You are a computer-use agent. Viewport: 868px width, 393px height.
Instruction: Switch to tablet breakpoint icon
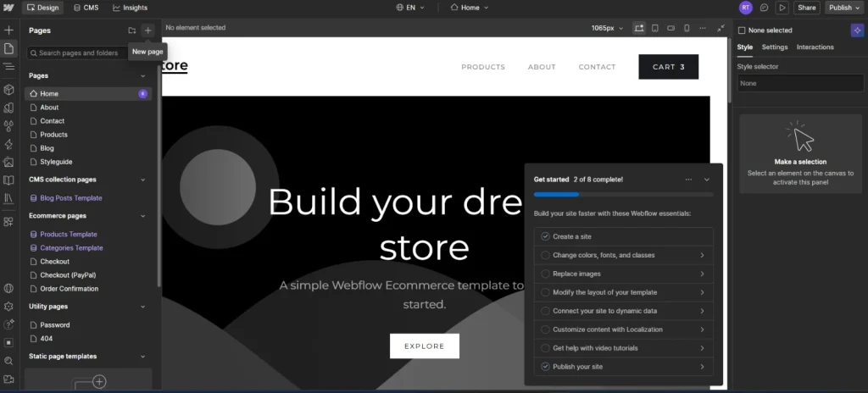655,28
